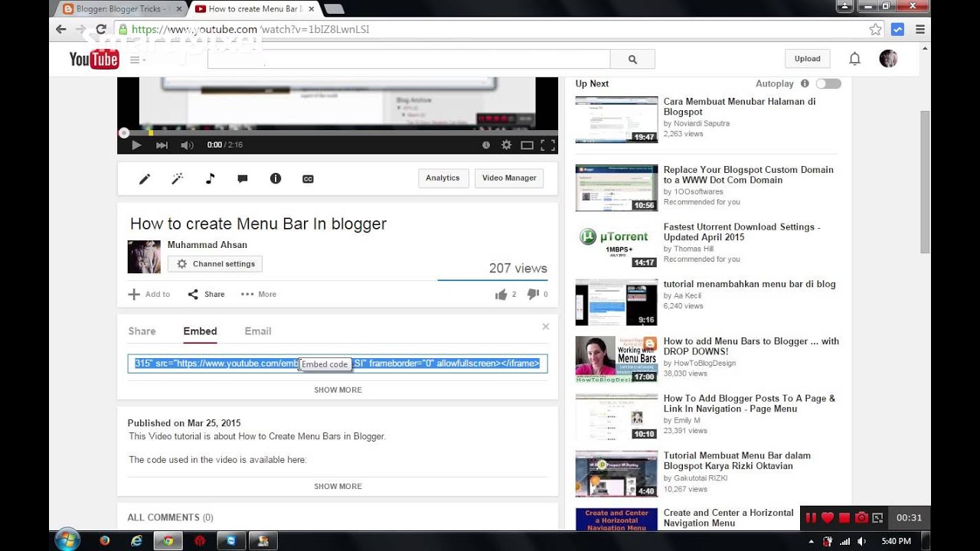Click the Add to button
Screen dimensions: 980x551
coord(149,294)
